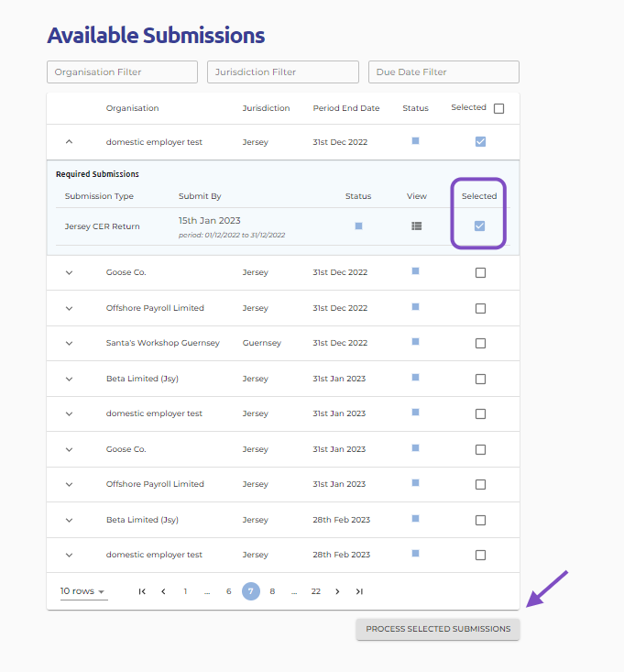Select Offshore Payroll Limited 31st Dec 2022 checkbox

tap(480, 309)
